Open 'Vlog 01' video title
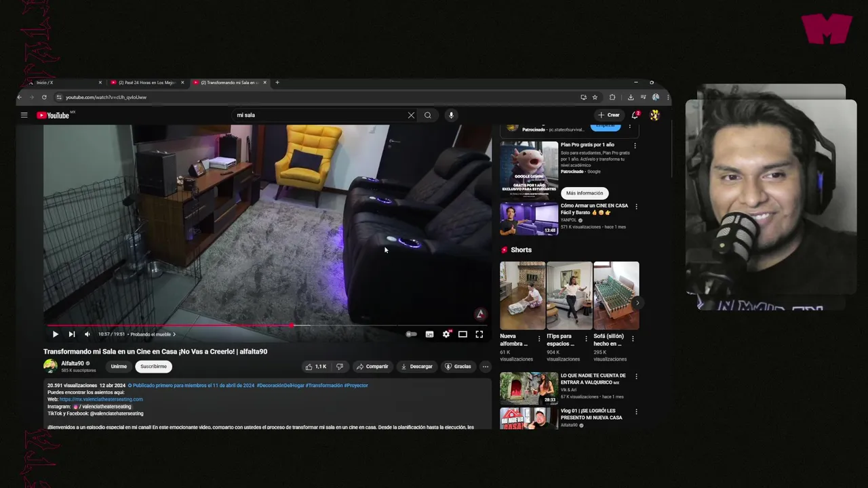Viewport: 868px width, 488px height. (591, 414)
